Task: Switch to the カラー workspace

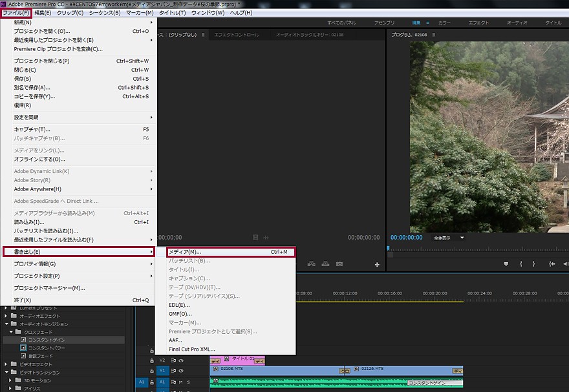Action: tap(444, 23)
